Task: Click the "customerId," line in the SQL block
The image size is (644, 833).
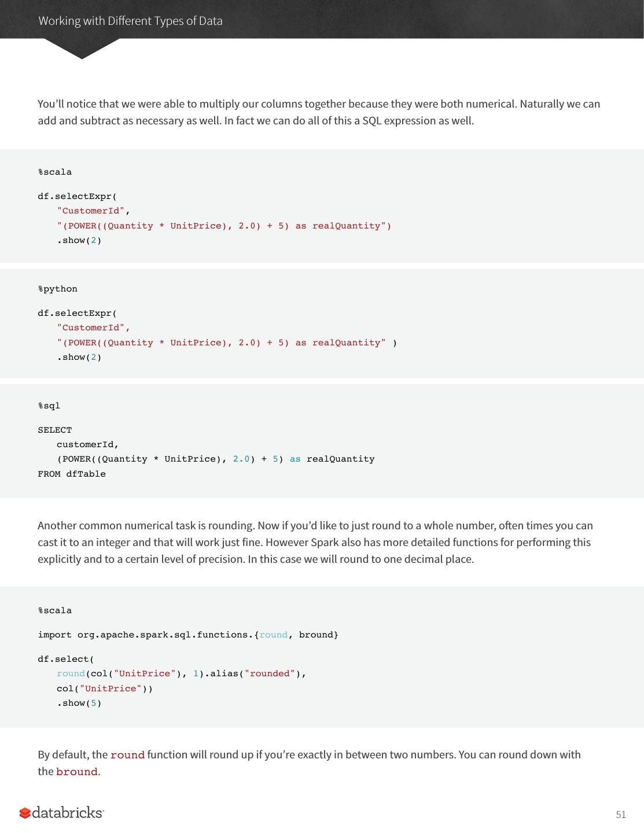Action: pyautogui.click(x=87, y=444)
